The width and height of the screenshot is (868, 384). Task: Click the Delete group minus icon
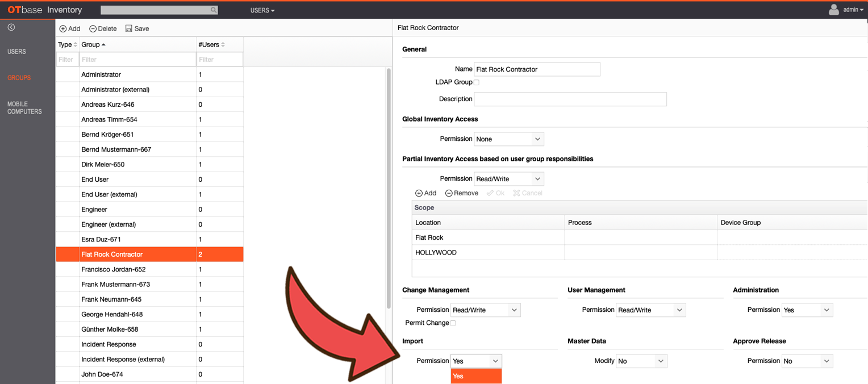point(93,28)
